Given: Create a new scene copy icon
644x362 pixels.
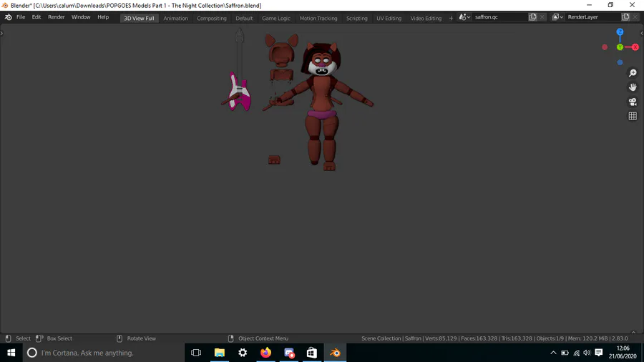Looking at the screenshot, I should pos(532,17).
